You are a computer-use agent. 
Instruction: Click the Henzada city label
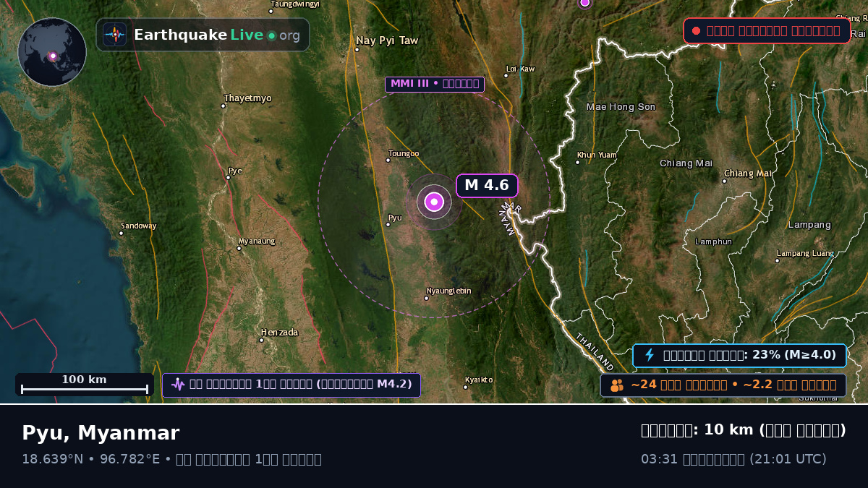[x=280, y=333]
